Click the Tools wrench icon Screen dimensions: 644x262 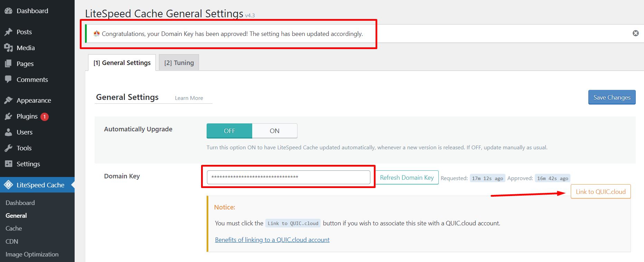pos(8,148)
